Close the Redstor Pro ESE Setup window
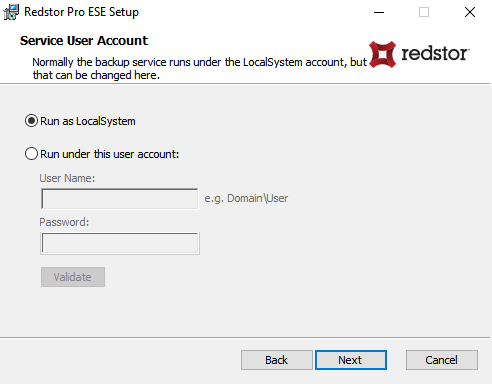Viewport: 492px width, 384px height. pos(470,12)
